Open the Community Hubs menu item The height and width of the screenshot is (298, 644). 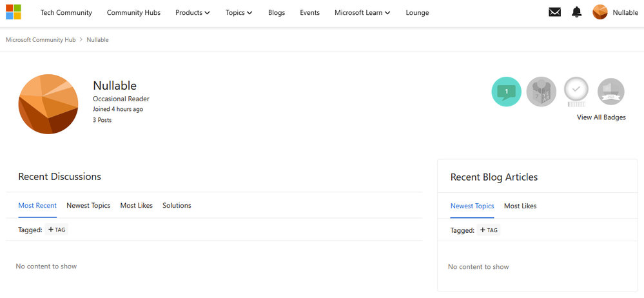click(x=133, y=13)
